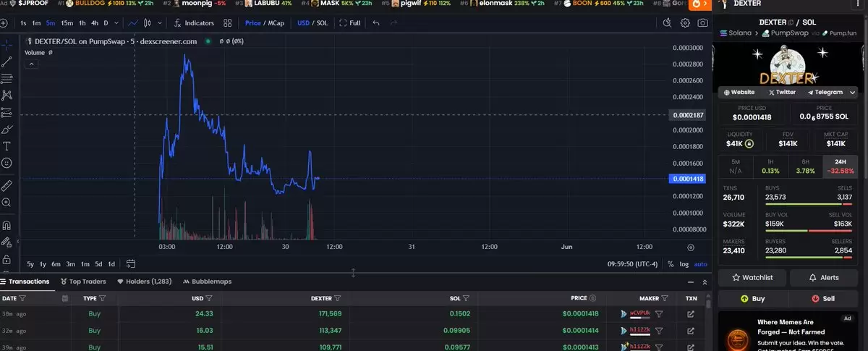The width and height of the screenshot is (868, 351).
Task: Toggle stay in drawing mode
Action: 7,242
